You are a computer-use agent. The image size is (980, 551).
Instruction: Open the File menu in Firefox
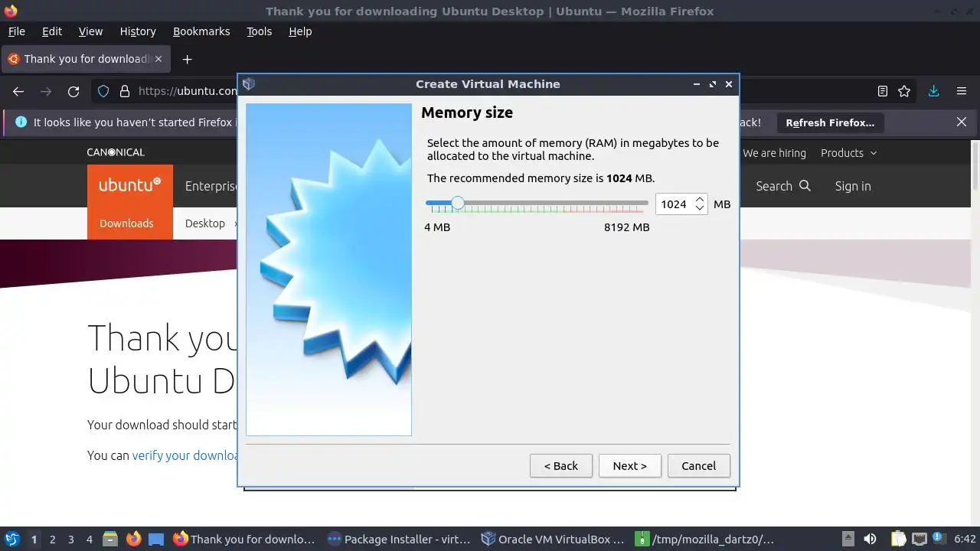16,31
